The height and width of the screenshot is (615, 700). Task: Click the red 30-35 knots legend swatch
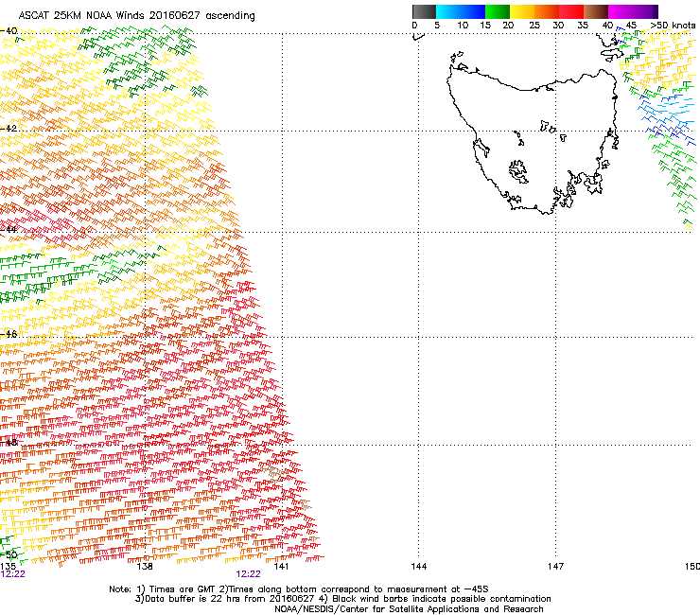pyautogui.click(x=571, y=11)
